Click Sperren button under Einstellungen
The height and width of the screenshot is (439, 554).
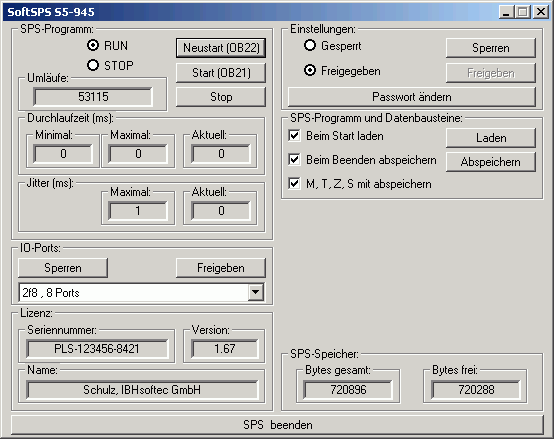coord(491,48)
